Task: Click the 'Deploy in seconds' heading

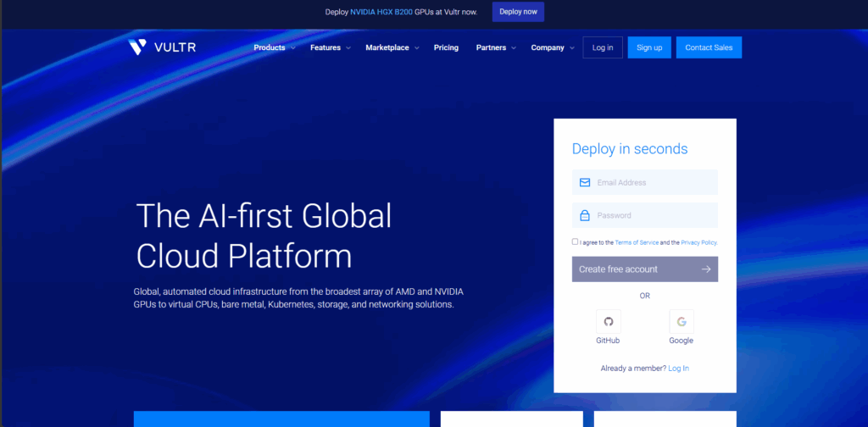Action: pos(630,149)
